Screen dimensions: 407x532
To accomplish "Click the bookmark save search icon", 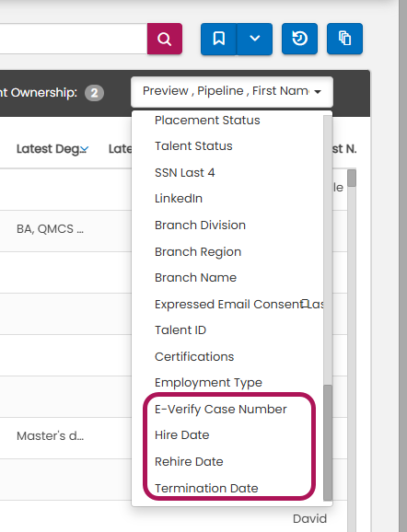I will (218, 39).
